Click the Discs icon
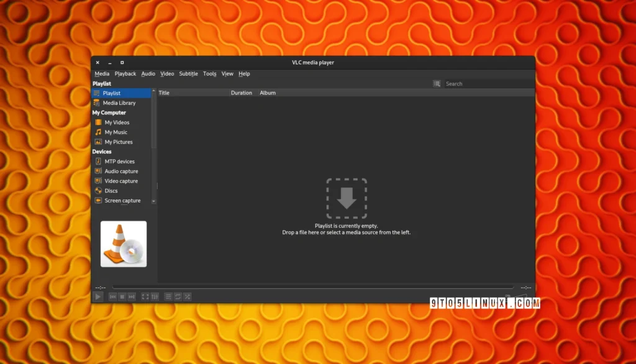Image resolution: width=636 pixels, height=364 pixels. tap(98, 190)
